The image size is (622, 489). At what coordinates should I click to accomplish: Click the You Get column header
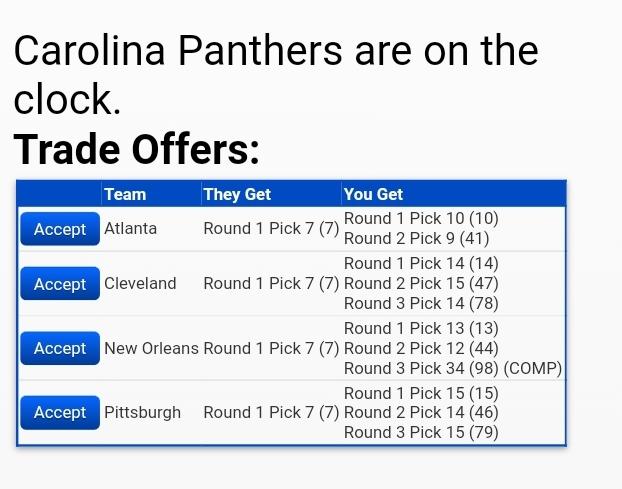click(373, 194)
